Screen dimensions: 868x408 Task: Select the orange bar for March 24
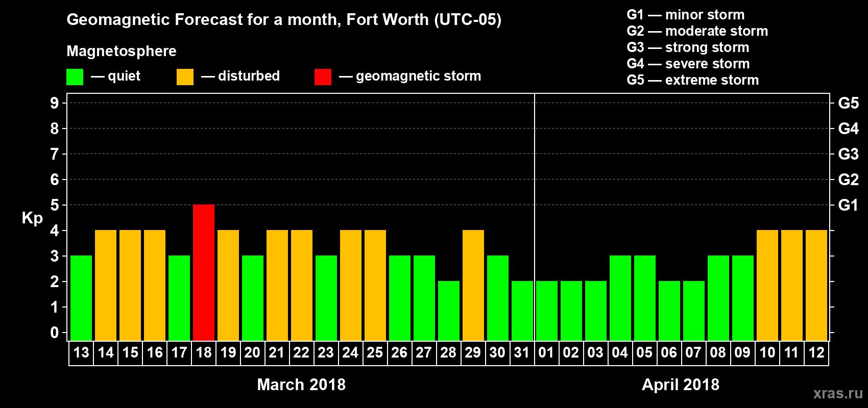[351, 286]
